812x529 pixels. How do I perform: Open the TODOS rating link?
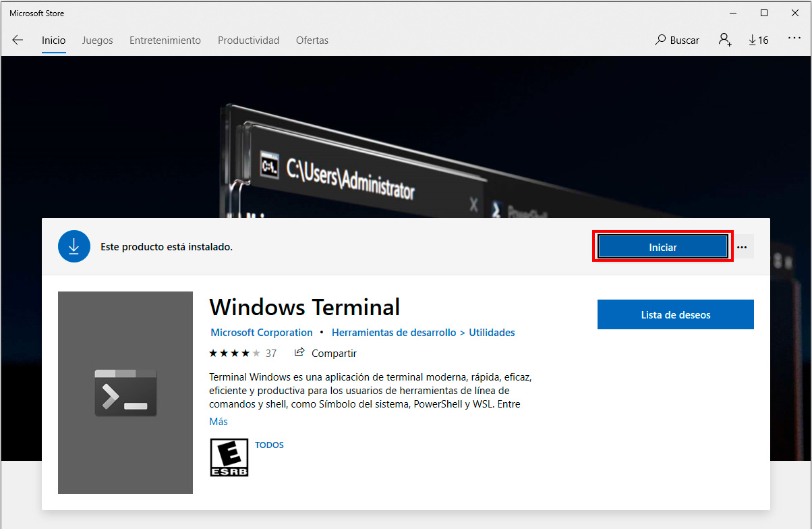coord(269,445)
